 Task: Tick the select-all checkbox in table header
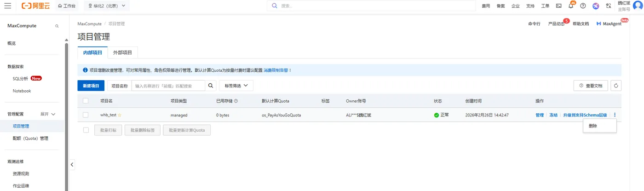click(x=86, y=101)
